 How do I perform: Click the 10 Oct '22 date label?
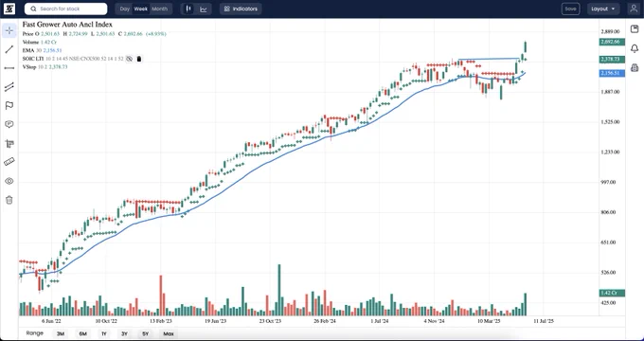106,321
